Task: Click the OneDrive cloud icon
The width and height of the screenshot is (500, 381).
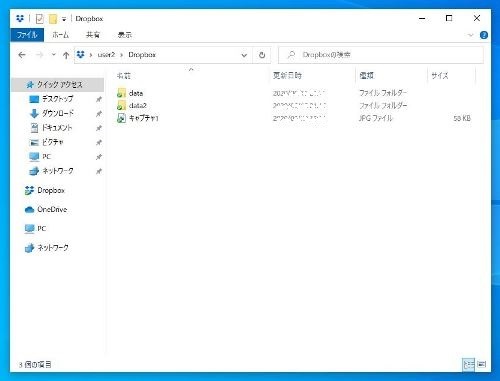Action: (29, 210)
